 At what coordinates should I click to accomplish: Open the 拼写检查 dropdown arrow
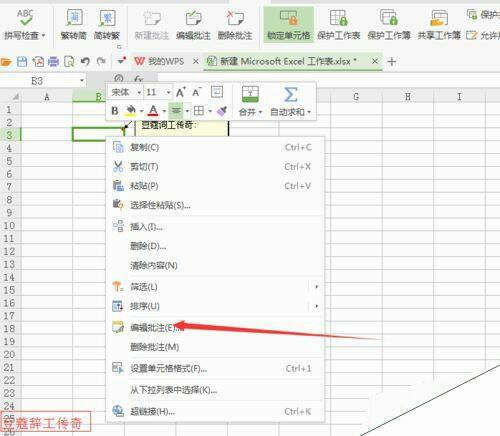click(x=43, y=35)
